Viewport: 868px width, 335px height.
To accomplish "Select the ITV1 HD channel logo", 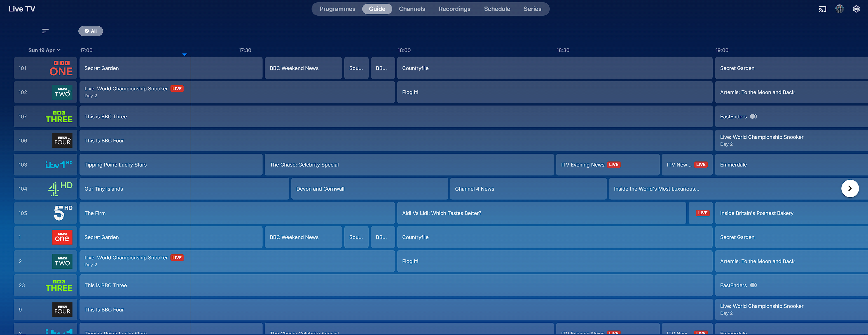I will pyautogui.click(x=59, y=165).
